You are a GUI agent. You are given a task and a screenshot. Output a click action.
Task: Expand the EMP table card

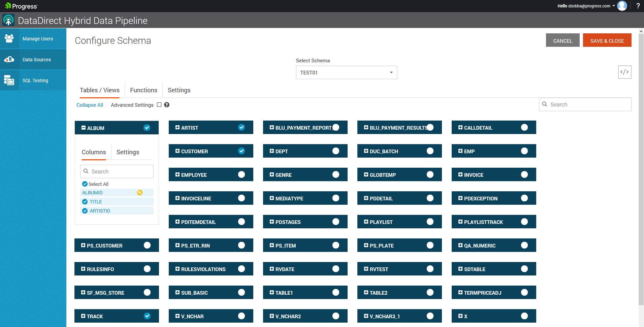460,151
